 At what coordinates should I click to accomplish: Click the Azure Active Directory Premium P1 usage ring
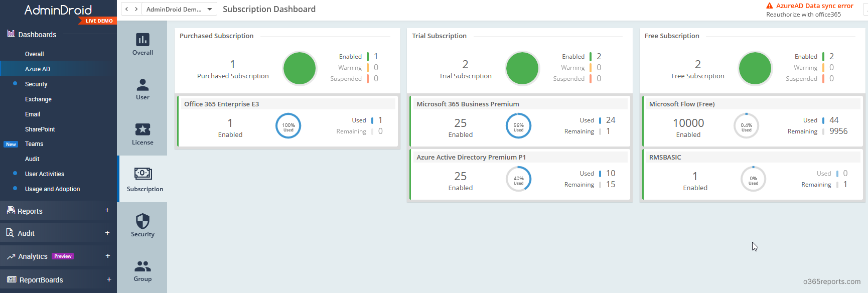(x=518, y=179)
